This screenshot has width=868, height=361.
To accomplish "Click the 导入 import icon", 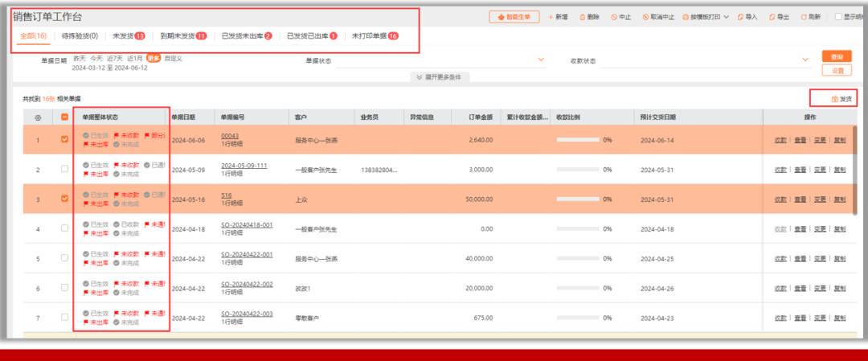I will [739, 17].
